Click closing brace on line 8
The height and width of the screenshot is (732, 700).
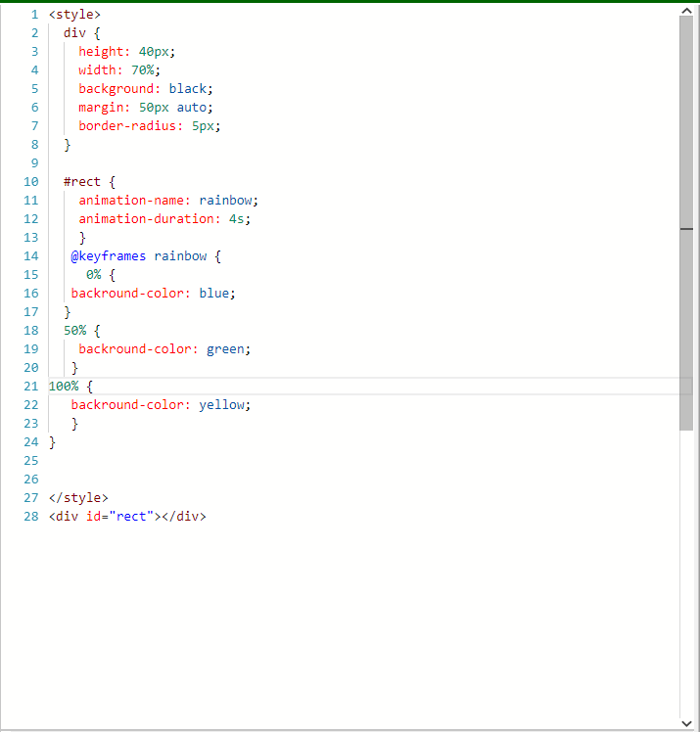click(x=68, y=145)
